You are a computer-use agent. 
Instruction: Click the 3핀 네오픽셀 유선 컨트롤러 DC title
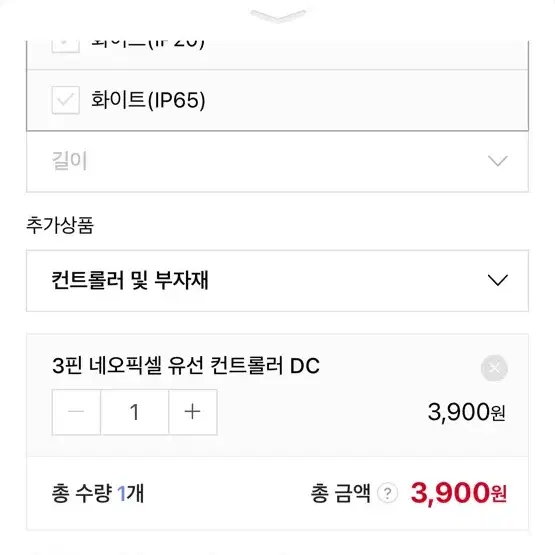[186, 366]
